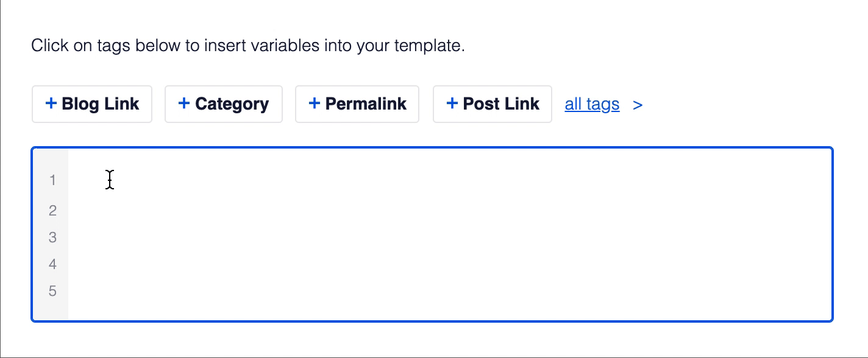Image resolution: width=868 pixels, height=358 pixels.
Task: Click line number 2 in gutter
Action: pos(52,211)
